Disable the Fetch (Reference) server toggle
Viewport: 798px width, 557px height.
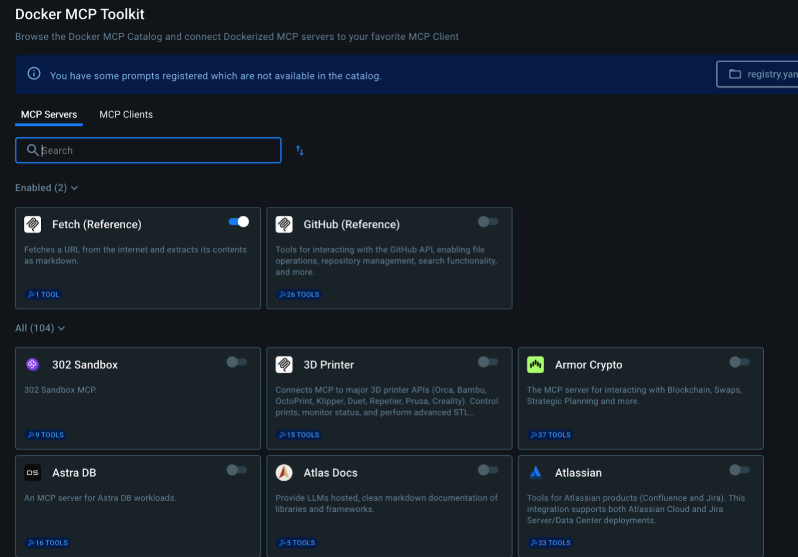238,222
